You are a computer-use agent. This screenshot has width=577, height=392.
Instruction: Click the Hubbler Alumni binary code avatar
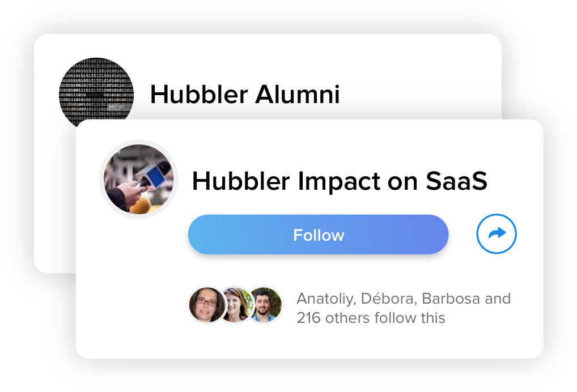96,90
